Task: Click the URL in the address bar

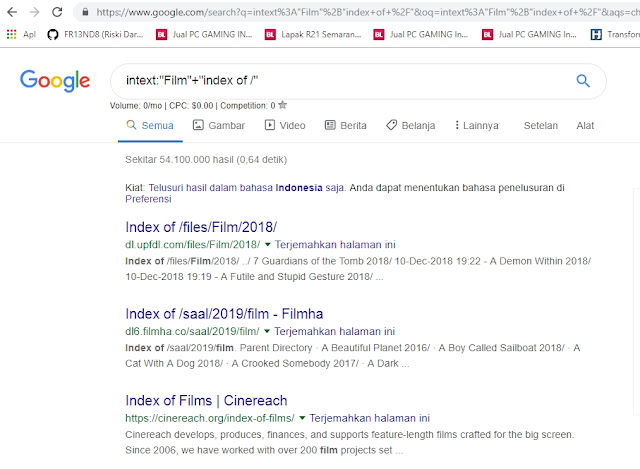Action: 367,12
